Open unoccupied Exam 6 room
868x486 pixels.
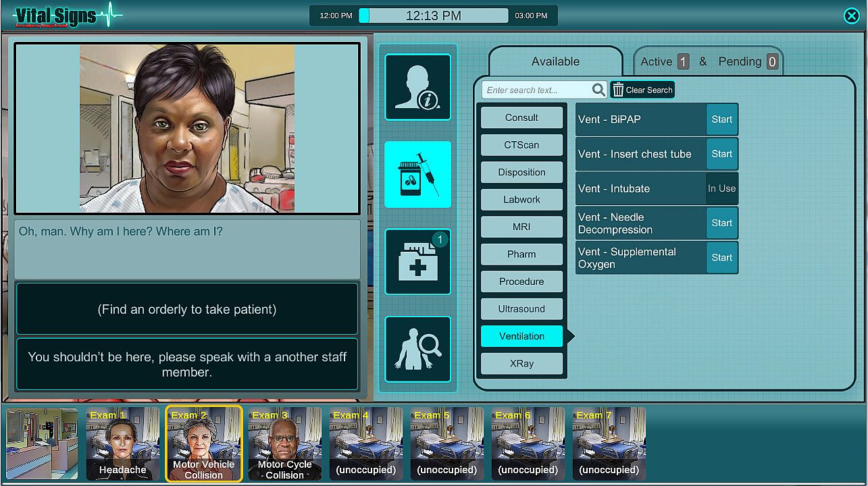[x=528, y=444]
